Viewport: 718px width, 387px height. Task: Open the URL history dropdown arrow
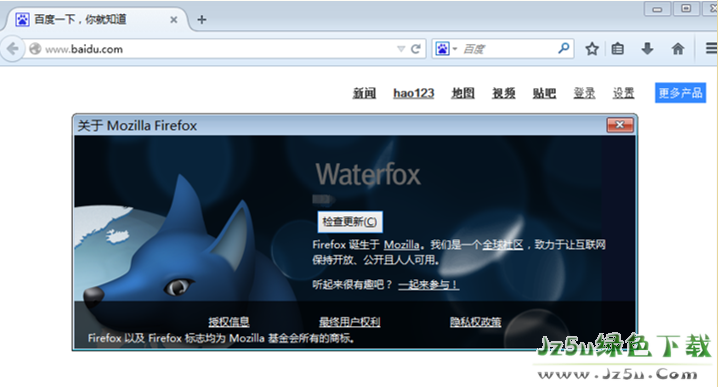[401, 49]
